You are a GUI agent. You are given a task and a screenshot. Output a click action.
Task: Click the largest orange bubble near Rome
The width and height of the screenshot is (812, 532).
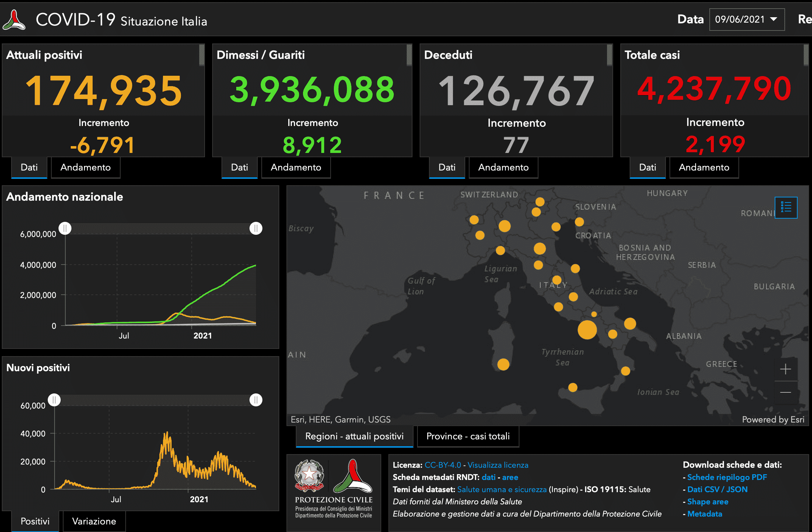587,330
